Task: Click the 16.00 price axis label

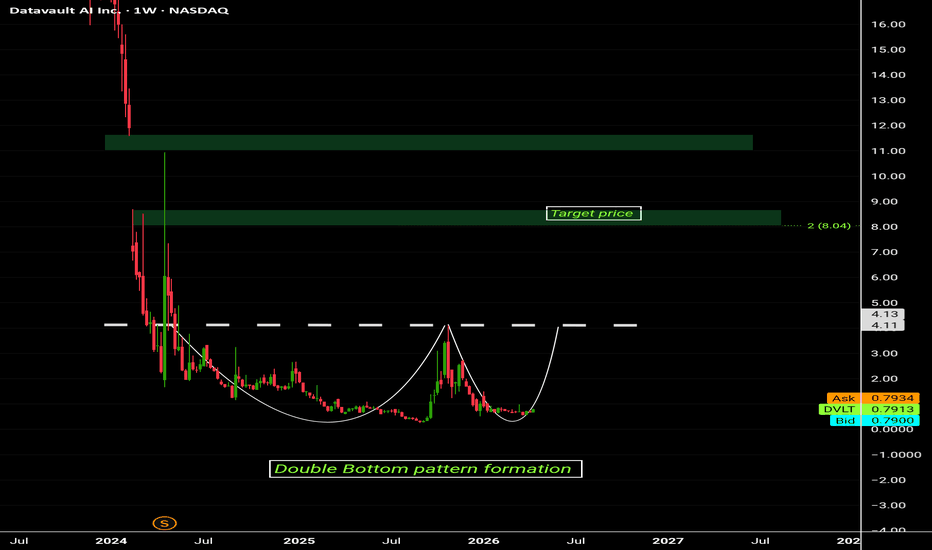Action: coord(891,24)
